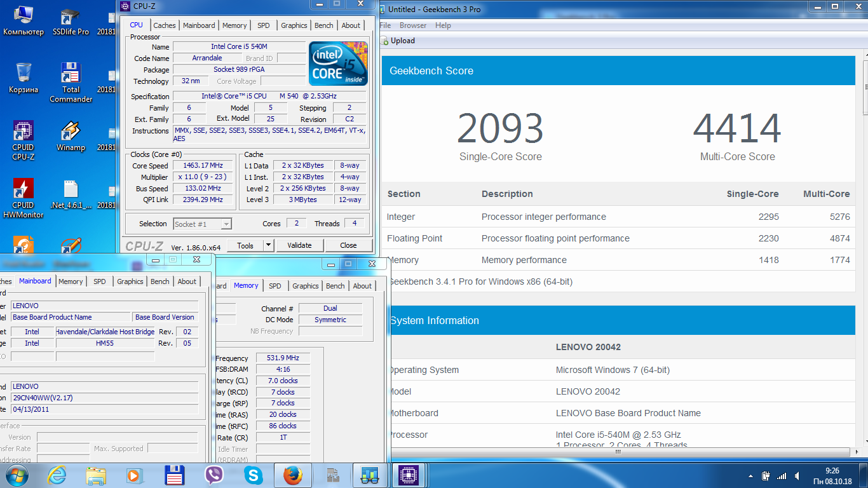Select the CPU tab in CPU-Z CPU window

coord(136,25)
